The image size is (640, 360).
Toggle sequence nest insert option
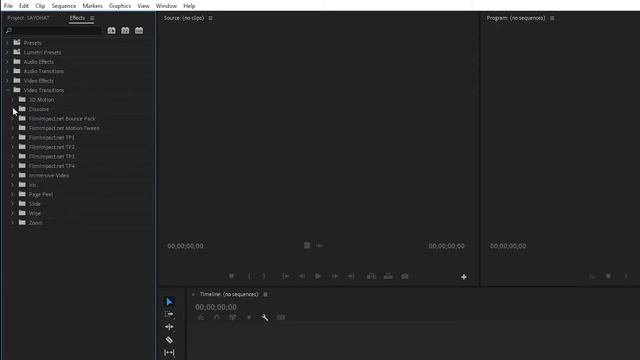click(201, 318)
